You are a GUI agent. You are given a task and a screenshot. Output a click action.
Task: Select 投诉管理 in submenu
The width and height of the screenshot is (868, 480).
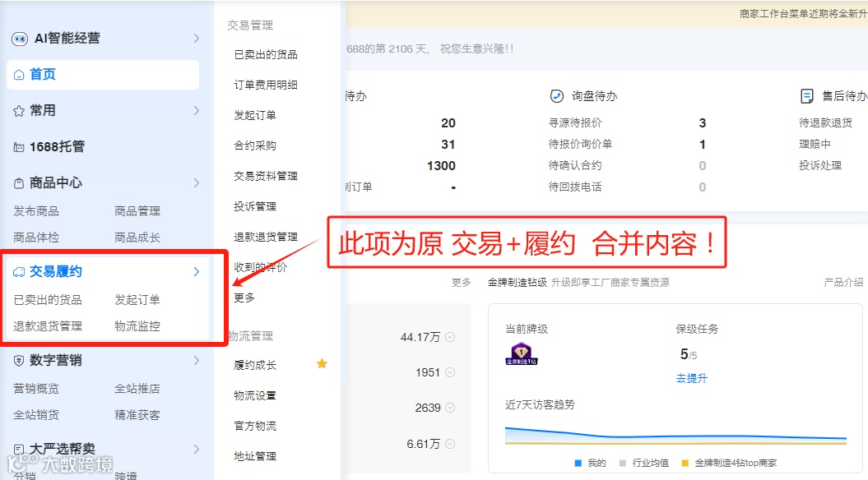pyautogui.click(x=255, y=207)
